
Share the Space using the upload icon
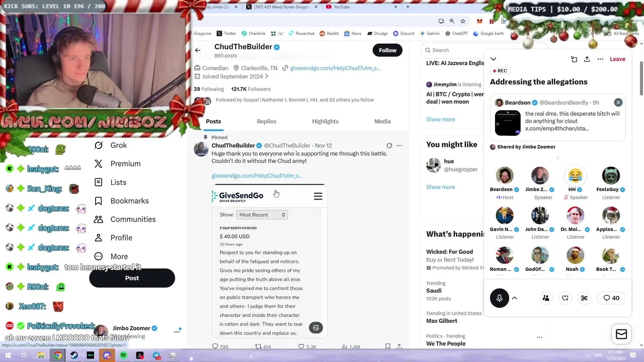tap(587, 59)
